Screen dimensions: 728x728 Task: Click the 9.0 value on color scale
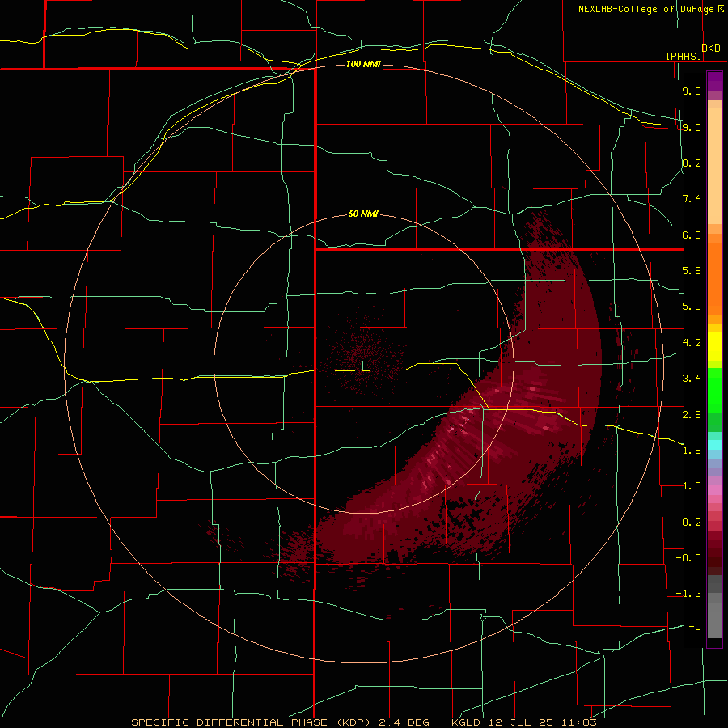pos(692,127)
